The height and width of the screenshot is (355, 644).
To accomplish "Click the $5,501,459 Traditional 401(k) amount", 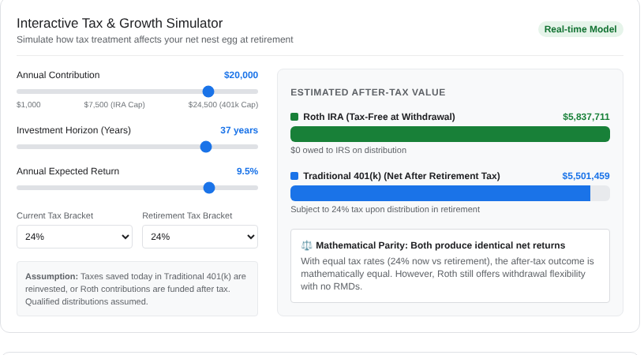I will tap(586, 176).
